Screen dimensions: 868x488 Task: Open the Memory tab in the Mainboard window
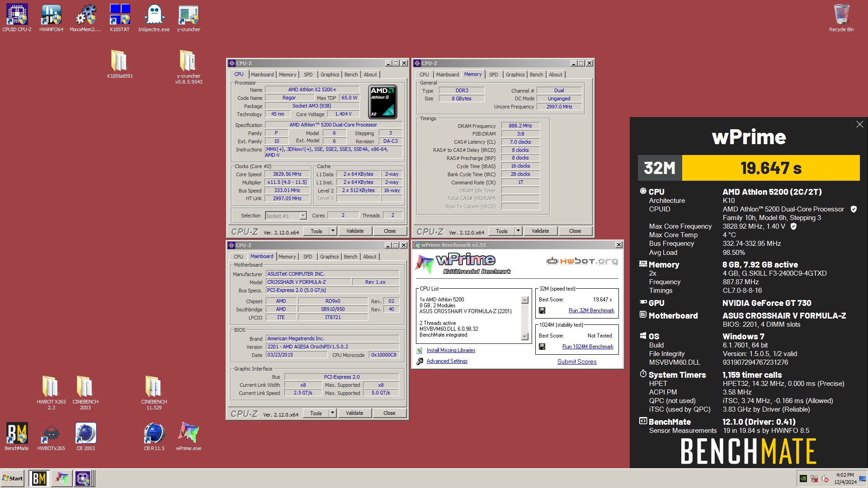[x=287, y=257]
